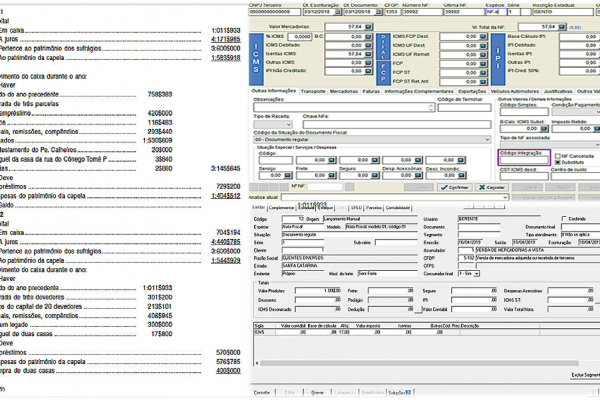Image resolution: width=600 pixels, height=400 pixels.
Task: Click the help icon on the Soluções button
Action: (x=407, y=393)
